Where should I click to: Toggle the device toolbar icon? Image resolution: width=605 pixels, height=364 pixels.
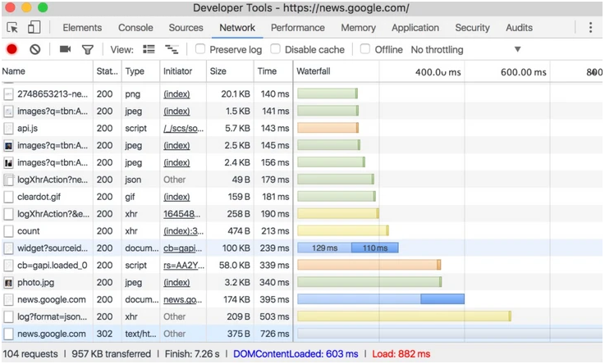(x=34, y=27)
